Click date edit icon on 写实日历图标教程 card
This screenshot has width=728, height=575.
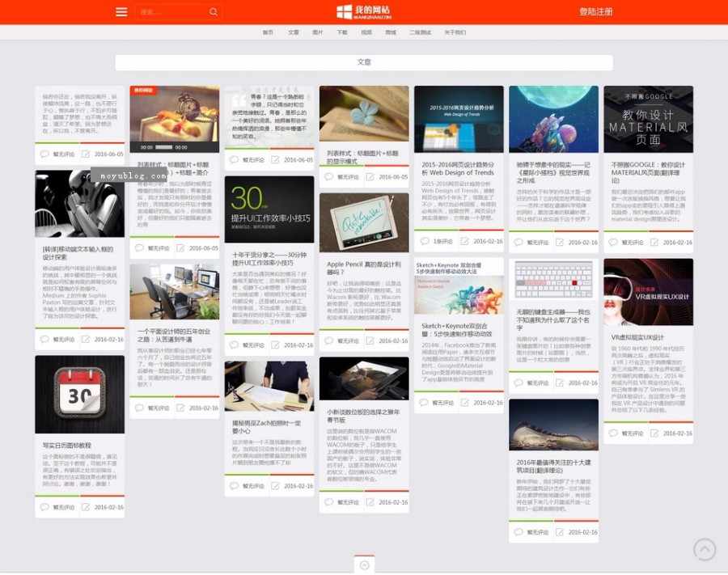click(x=86, y=507)
